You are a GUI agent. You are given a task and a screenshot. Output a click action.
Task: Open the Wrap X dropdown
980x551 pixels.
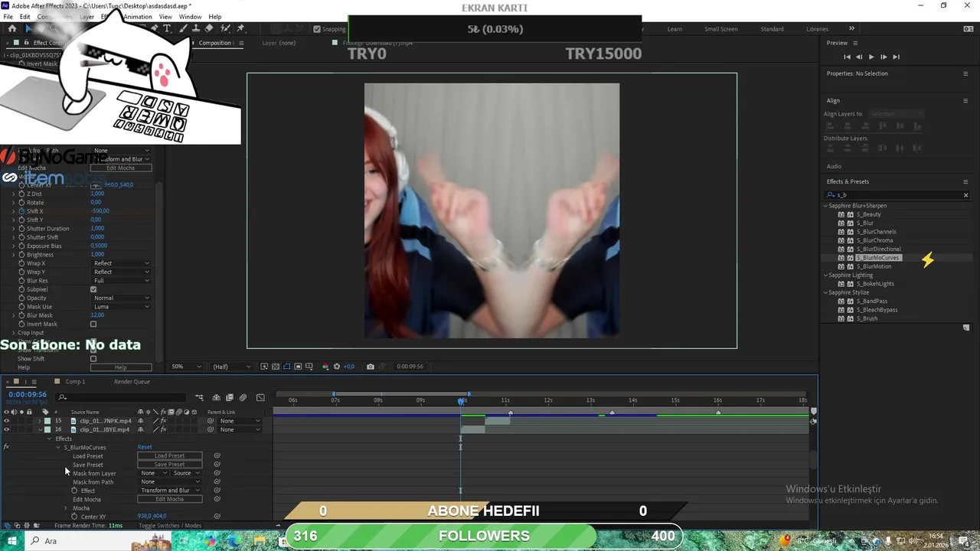(121, 263)
